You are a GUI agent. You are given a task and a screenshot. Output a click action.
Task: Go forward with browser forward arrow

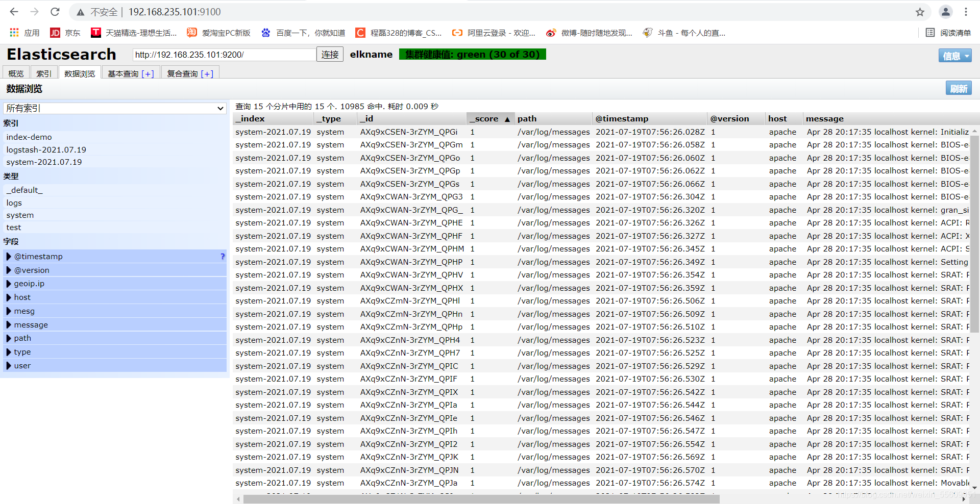coord(34,12)
